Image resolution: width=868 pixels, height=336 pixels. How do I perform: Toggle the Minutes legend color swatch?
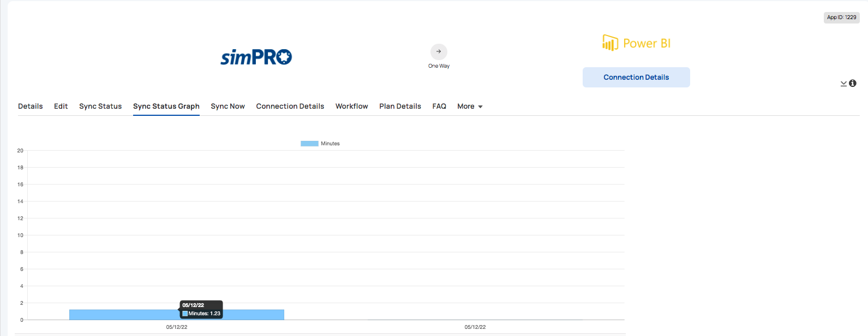pyautogui.click(x=309, y=144)
